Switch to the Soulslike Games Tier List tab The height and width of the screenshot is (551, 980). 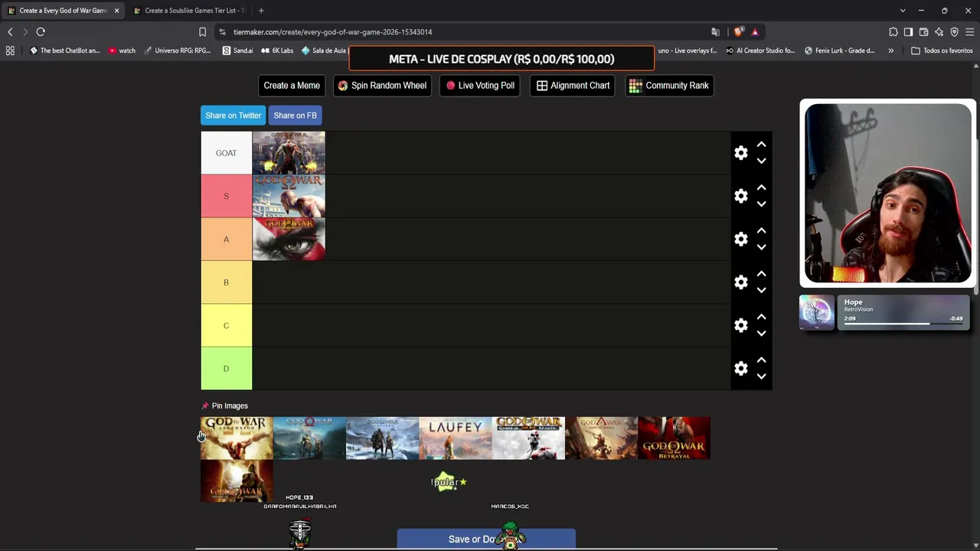click(x=188, y=11)
